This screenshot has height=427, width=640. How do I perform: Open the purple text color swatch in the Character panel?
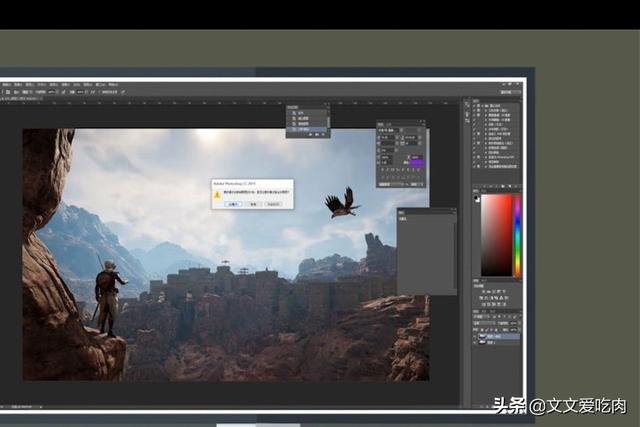[416, 162]
